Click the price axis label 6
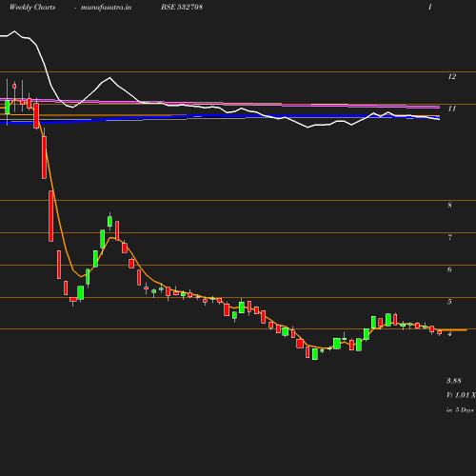The width and height of the screenshot is (476, 476). point(449,269)
